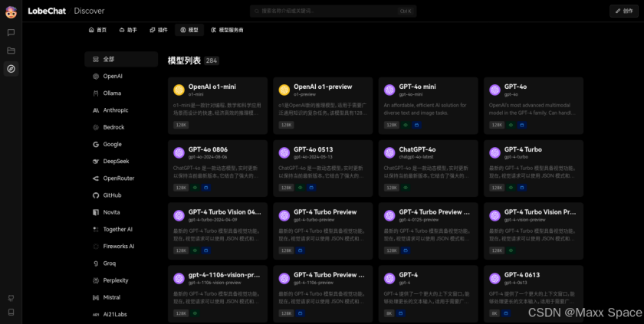Screen dimensions: 644x324
Task: Filter models by Groq provider
Action: tap(121, 263)
